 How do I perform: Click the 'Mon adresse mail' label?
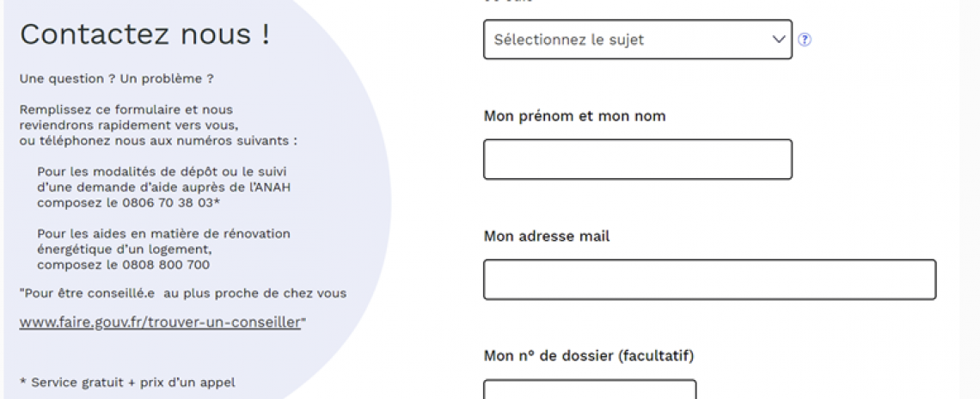pos(547,236)
